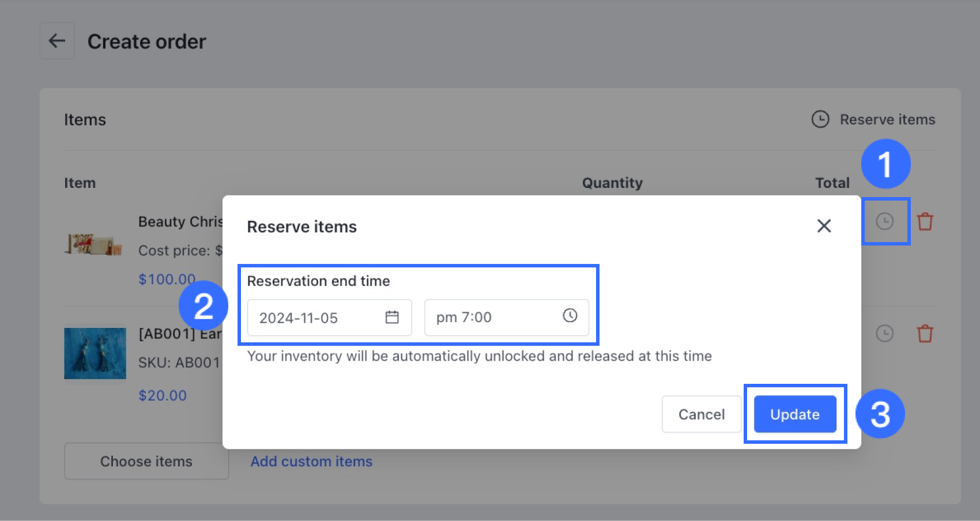
Task: Delete the Beauty Christmas item with trash icon
Action: point(925,221)
